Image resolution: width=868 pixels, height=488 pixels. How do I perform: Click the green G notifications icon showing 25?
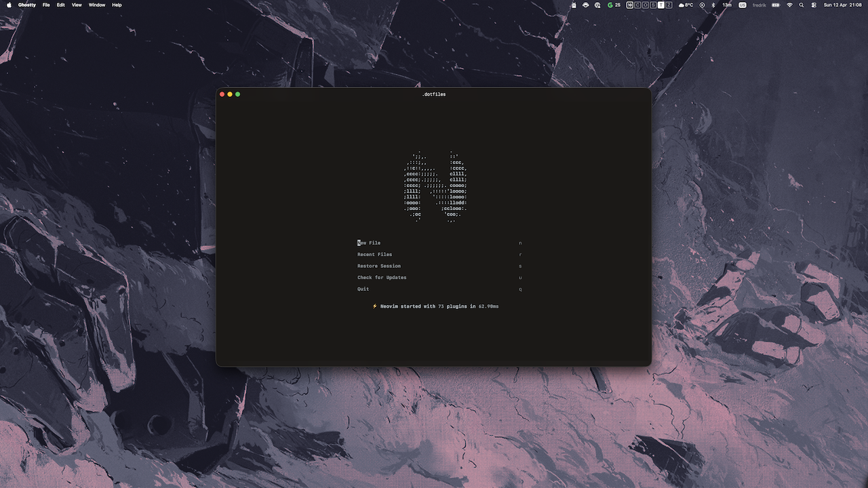pyautogui.click(x=611, y=5)
